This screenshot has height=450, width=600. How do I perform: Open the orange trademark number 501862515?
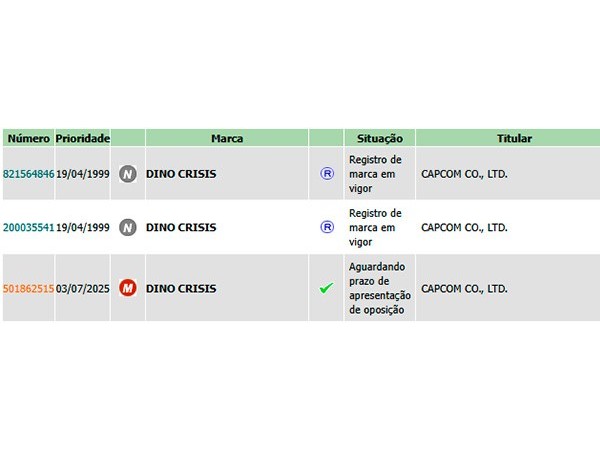(28, 289)
